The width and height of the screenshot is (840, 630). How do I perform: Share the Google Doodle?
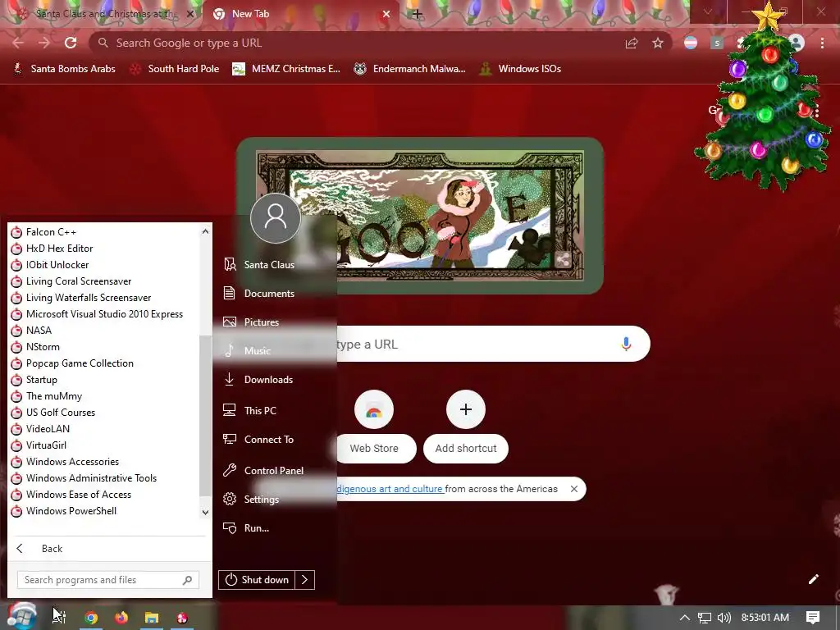coord(563,260)
